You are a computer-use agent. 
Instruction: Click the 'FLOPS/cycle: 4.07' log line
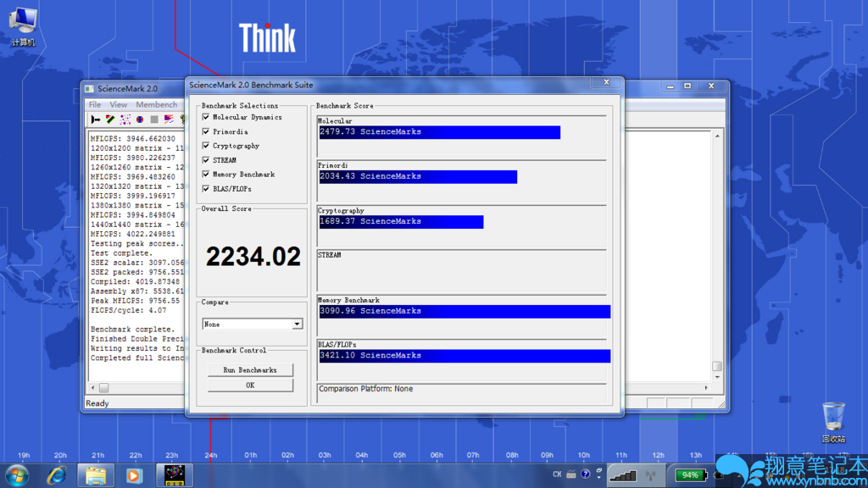point(128,310)
